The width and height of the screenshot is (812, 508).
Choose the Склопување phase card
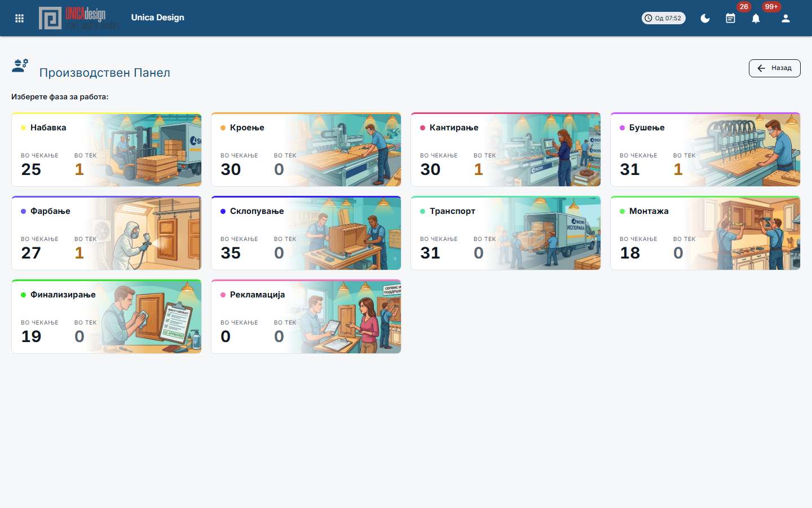point(306,233)
